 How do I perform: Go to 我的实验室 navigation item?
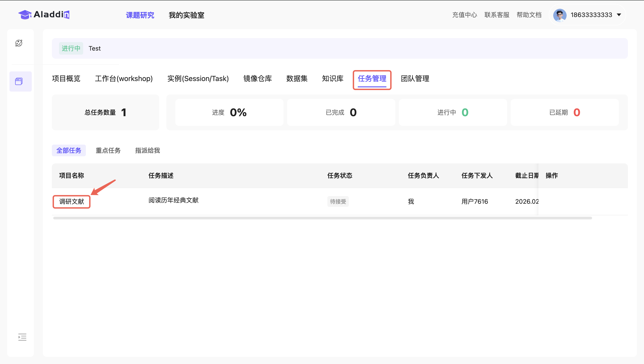point(186,15)
